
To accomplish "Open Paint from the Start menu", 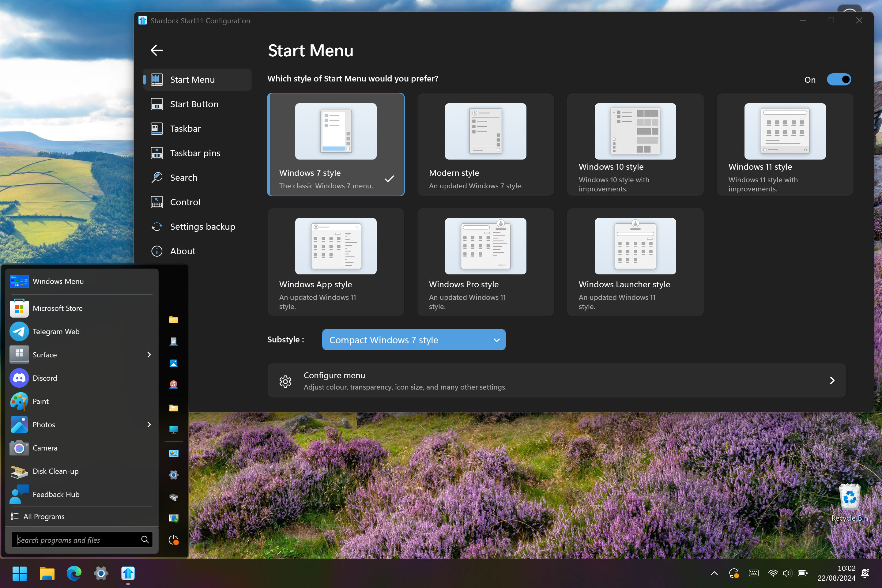I will pyautogui.click(x=82, y=401).
